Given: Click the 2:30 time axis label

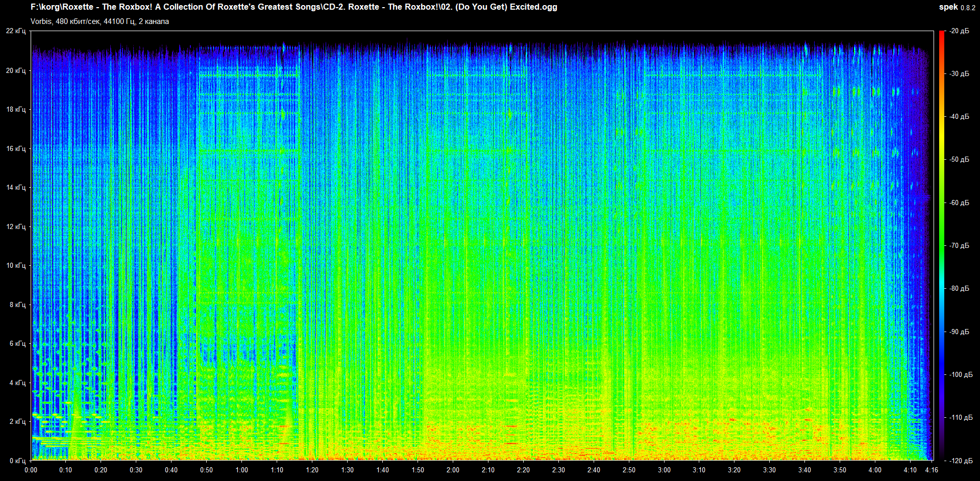Looking at the screenshot, I should pos(558,470).
